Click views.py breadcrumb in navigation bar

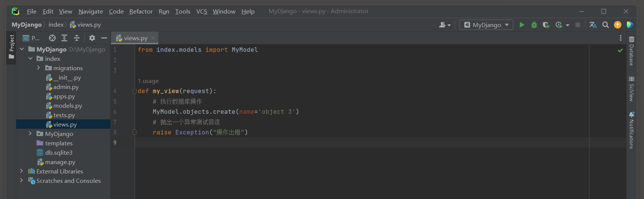click(85, 25)
